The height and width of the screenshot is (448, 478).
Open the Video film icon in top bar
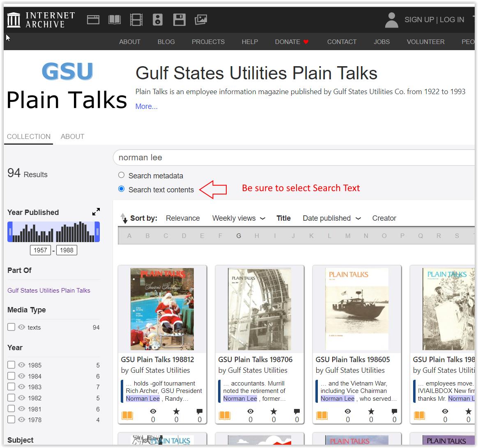click(x=136, y=19)
